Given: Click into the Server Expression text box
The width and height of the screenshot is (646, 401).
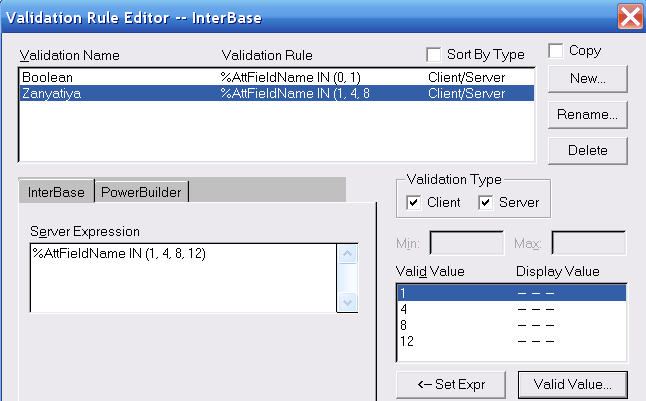Looking at the screenshot, I should tap(184, 278).
